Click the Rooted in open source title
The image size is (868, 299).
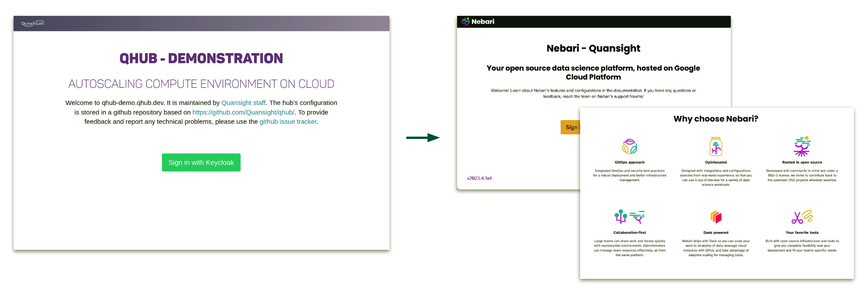coord(802,162)
